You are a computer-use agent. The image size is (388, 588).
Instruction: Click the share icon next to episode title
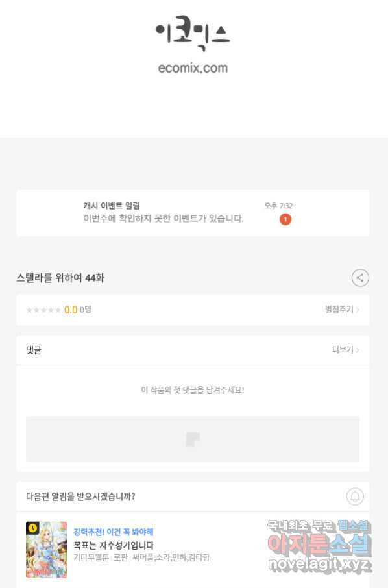(360, 278)
